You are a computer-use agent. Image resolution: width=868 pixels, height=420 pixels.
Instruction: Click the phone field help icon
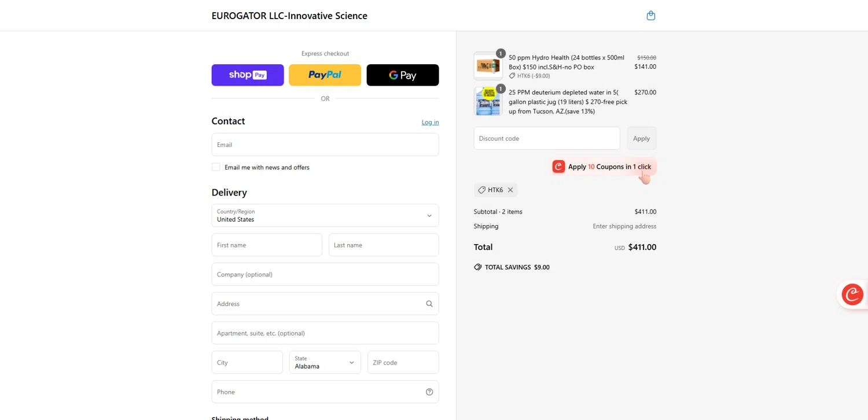(x=429, y=392)
